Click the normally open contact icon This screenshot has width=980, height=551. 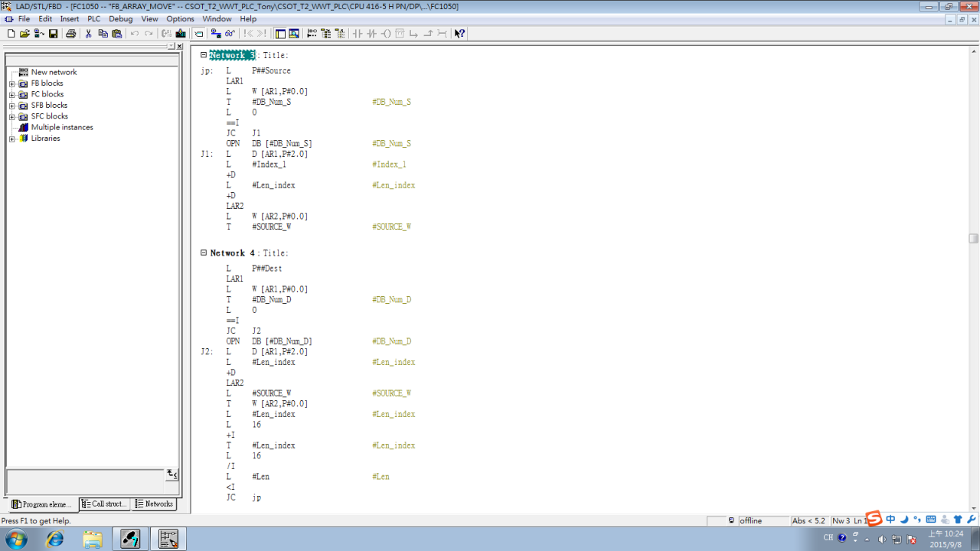point(357,34)
